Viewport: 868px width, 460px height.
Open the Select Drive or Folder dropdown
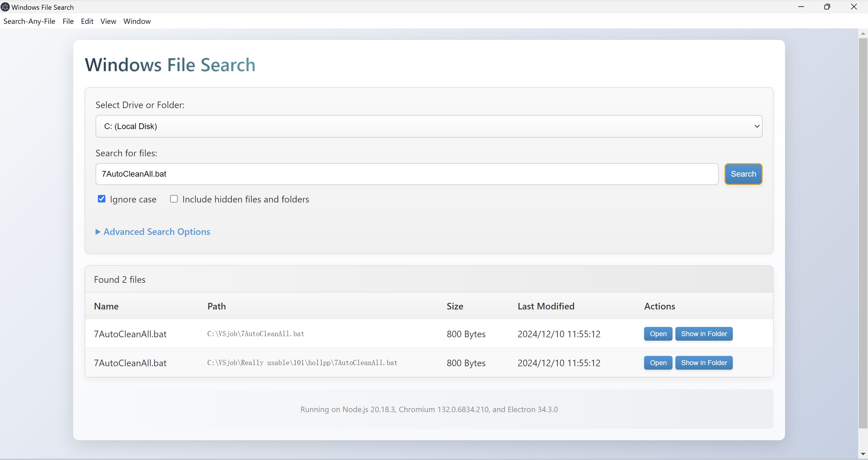tap(429, 126)
